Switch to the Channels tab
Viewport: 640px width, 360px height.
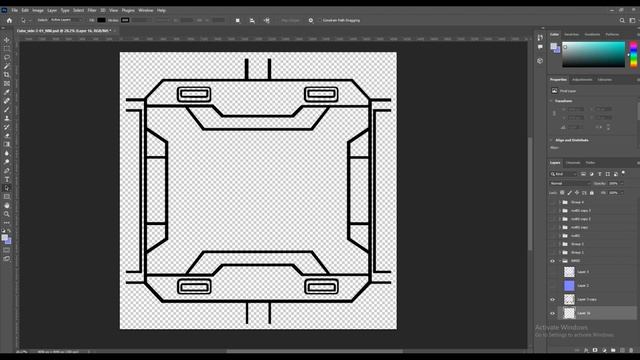(x=573, y=163)
